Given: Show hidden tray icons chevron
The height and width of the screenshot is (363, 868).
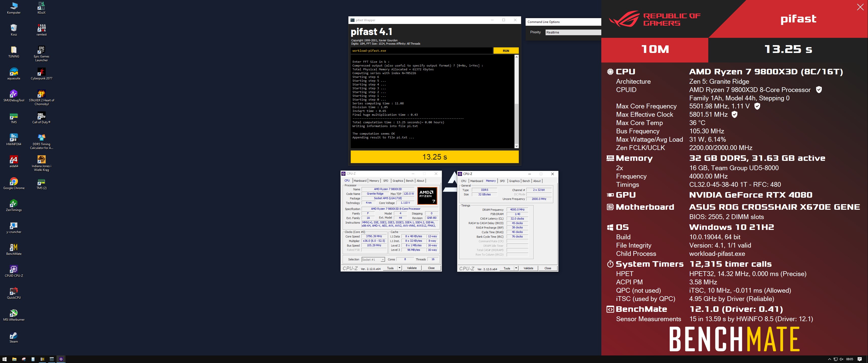Looking at the screenshot, I should 830,359.
